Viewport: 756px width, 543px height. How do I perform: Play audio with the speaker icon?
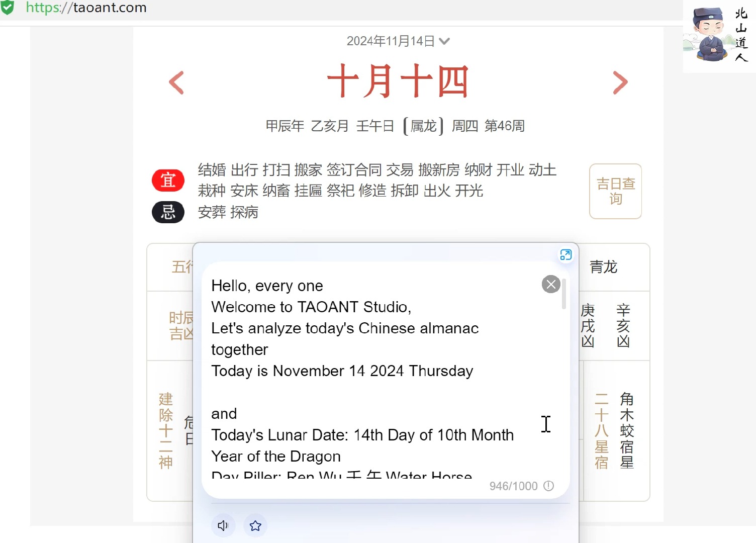223,525
